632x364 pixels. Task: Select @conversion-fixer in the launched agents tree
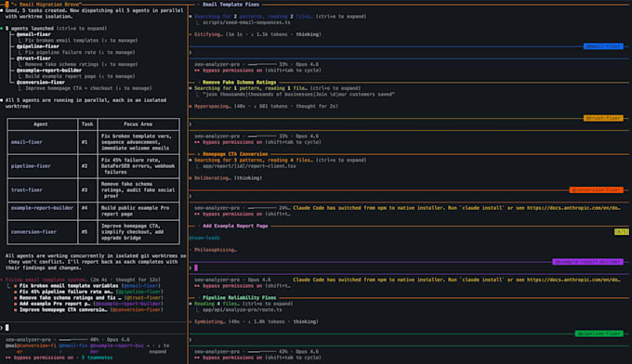point(41,82)
